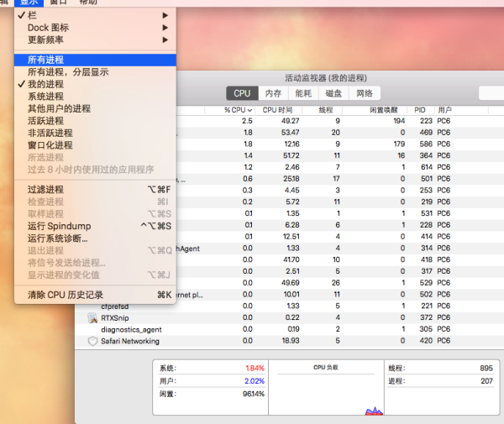Image resolution: width=504 pixels, height=424 pixels.
Task: Select the RTXSnip process icon
Action: (x=92, y=318)
